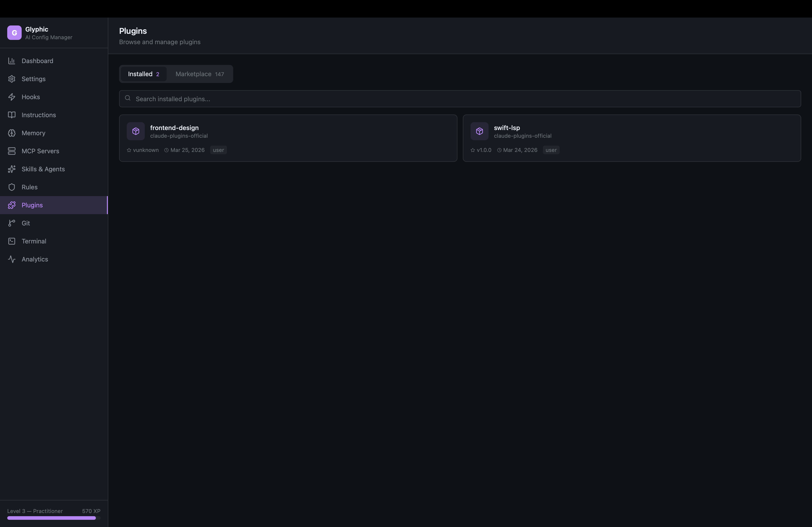Focus the Search installed plugins field
812x527 pixels.
[x=459, y=99]
